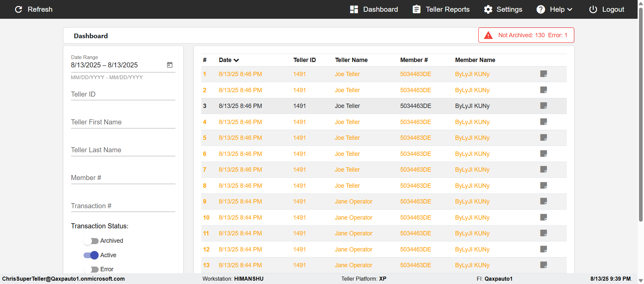Click the Help question mark icon
This screenshot has height=284, width=644.
(541, 9)
